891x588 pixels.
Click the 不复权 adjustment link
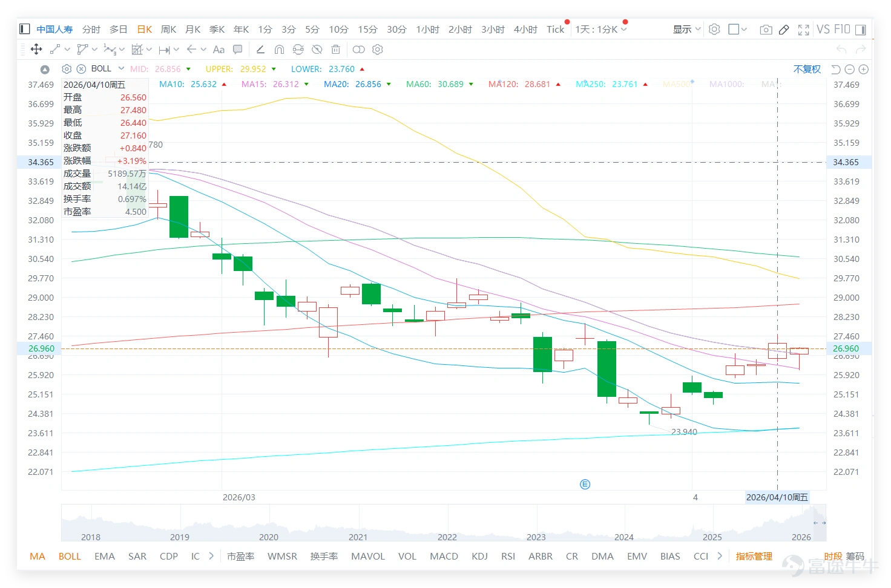pyautogui.click(x=807, y=69)
